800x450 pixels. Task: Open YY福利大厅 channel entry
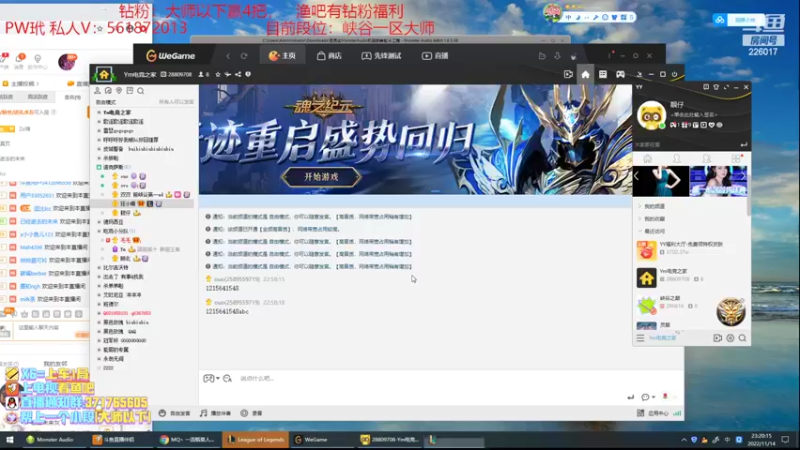tap(691, 251)
